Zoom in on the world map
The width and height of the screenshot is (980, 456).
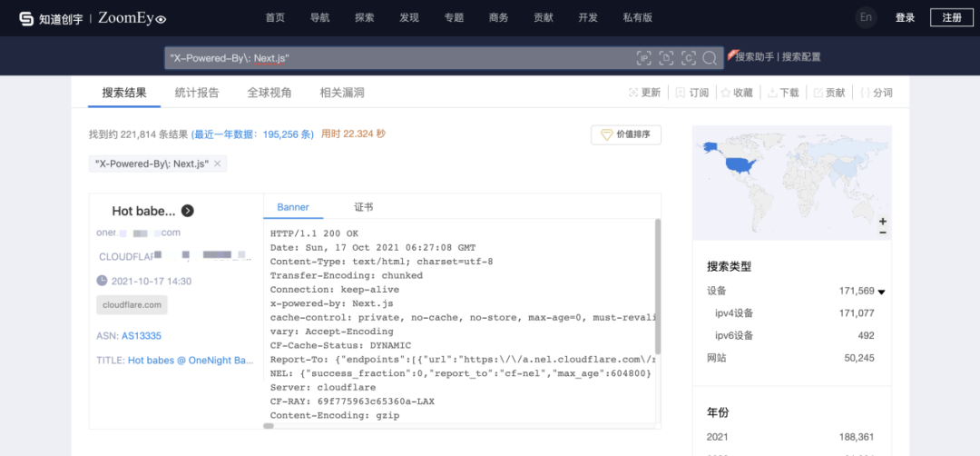coord(883,222)
